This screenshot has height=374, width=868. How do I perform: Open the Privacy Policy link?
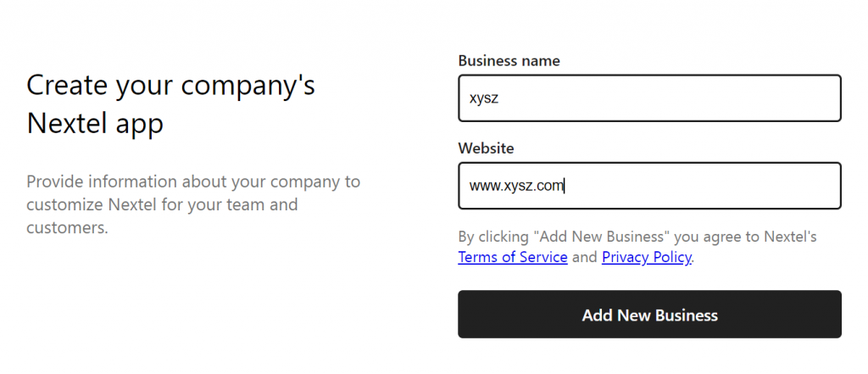tap(646, 258)
